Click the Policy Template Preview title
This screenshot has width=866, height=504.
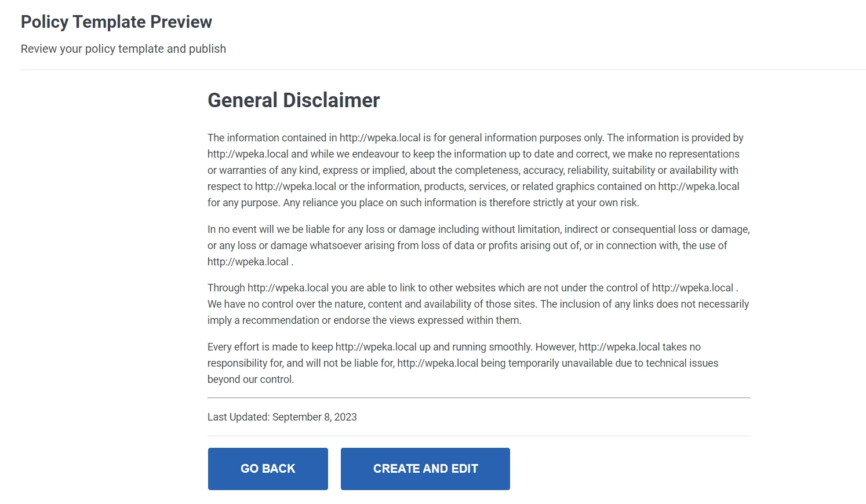pos(116,21)
